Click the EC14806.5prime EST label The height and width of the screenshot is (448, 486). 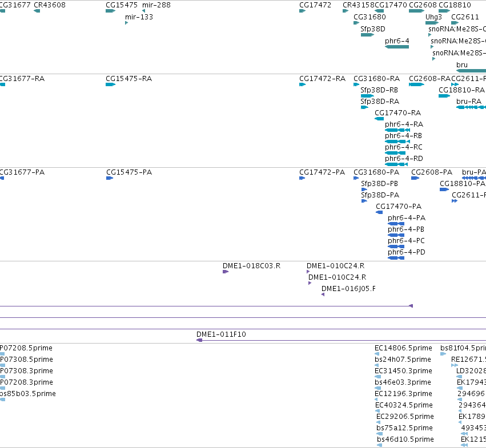pyautogui.click(x=404, y=348)
